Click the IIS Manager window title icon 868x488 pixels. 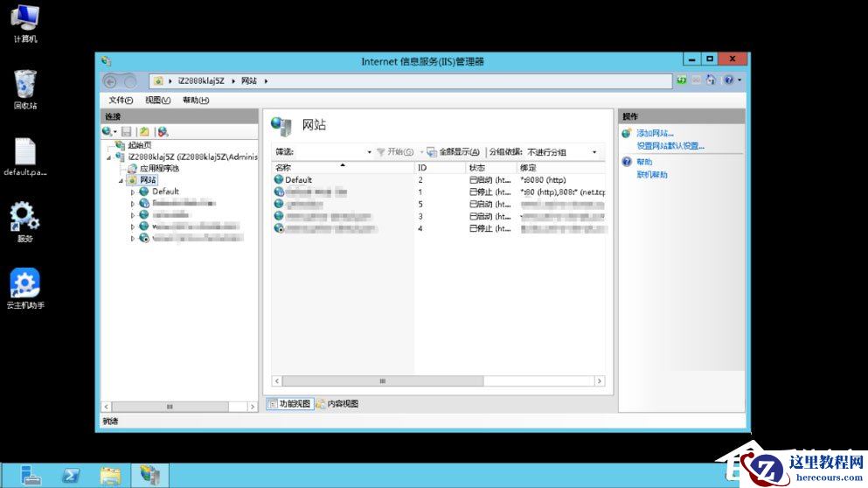point(107,61)
